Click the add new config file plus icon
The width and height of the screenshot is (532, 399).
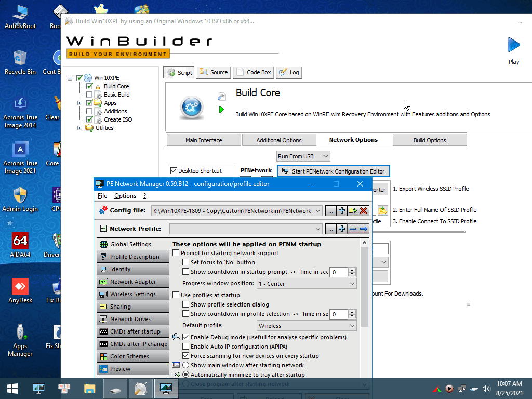click(x=342, y=211)
